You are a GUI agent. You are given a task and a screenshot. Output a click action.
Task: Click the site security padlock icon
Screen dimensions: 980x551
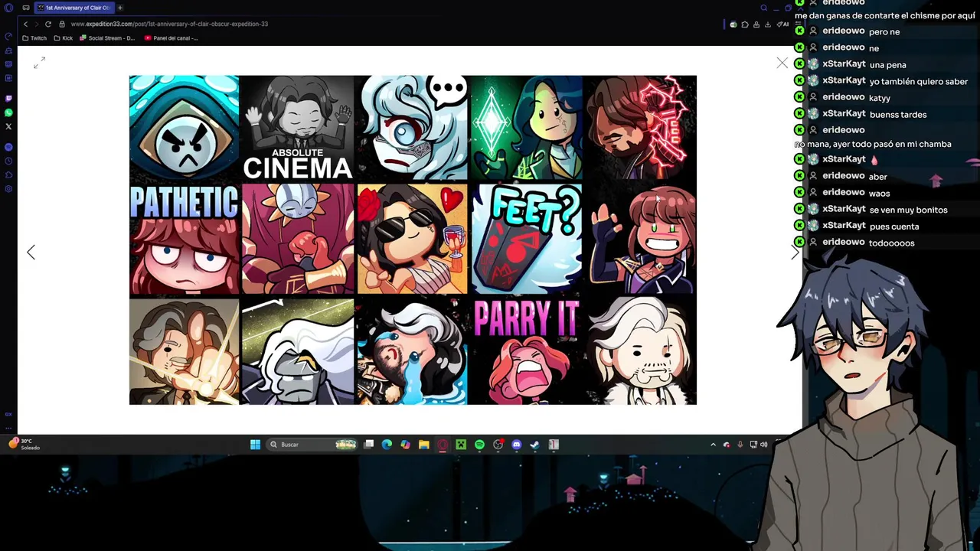tap(63, 24)
